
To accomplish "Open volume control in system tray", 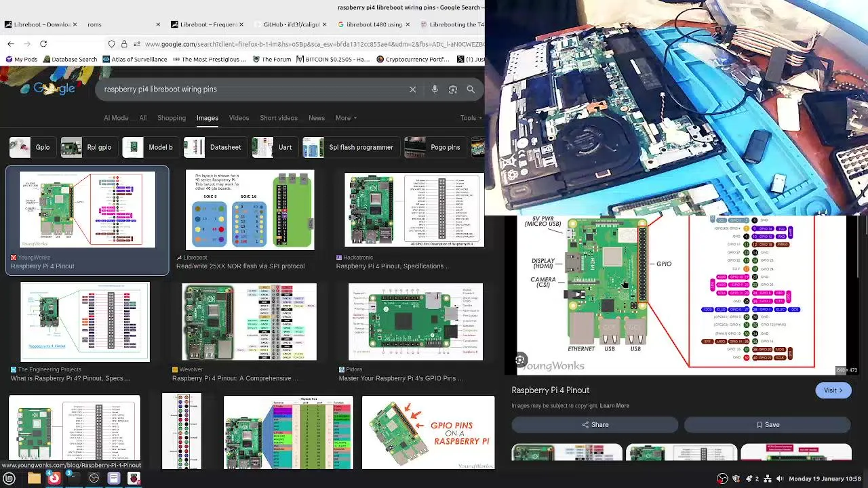I will [780, 479].
